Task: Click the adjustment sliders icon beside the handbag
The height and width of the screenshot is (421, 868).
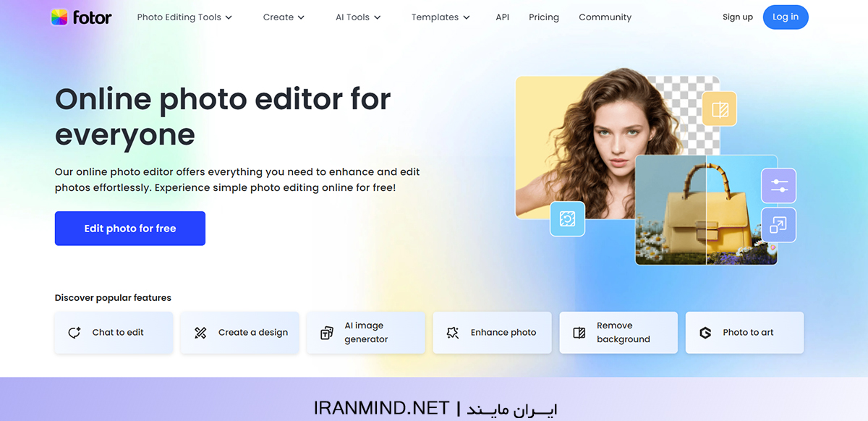Action: coord(778,185)
